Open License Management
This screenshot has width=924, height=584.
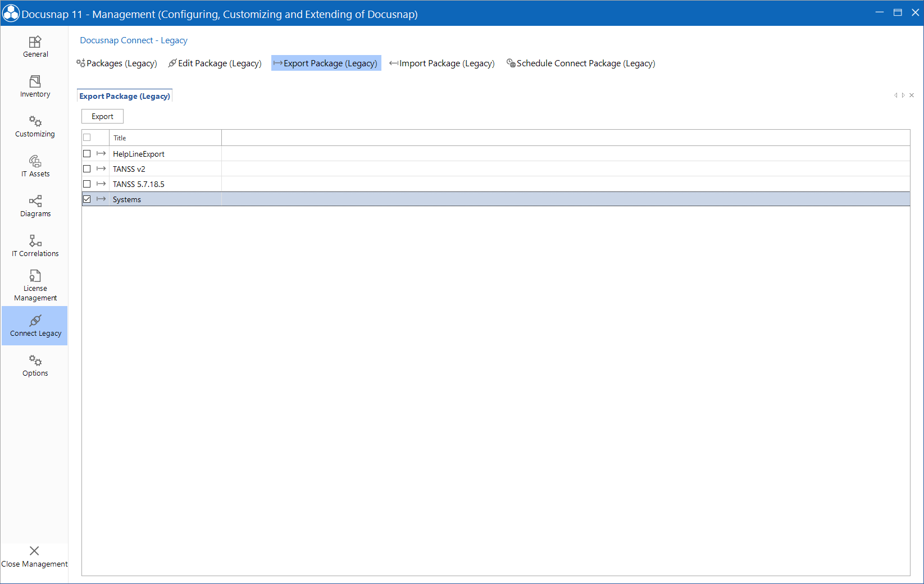click(x=35, y=285)
